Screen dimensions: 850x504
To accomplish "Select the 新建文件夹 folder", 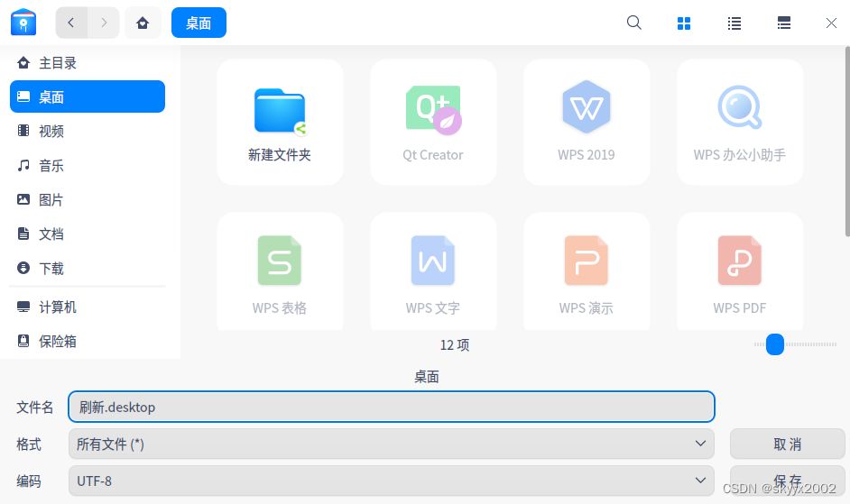I will click(280, 123).
